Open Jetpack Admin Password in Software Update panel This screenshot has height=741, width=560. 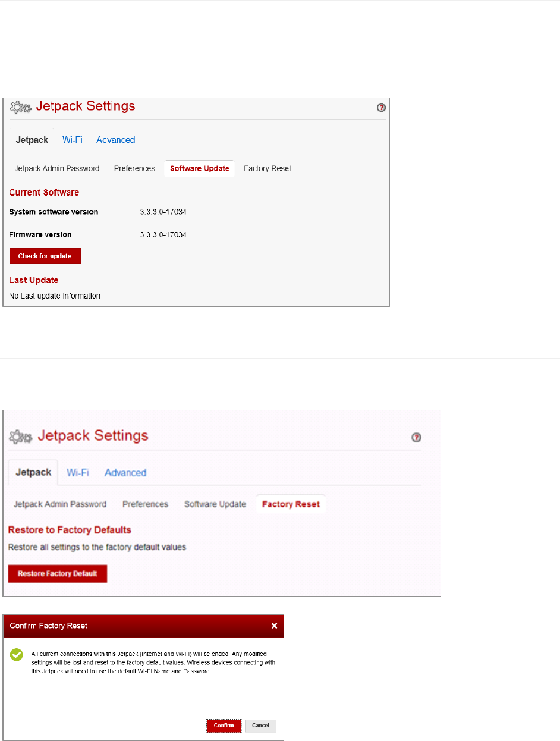(x=57, y=168)
